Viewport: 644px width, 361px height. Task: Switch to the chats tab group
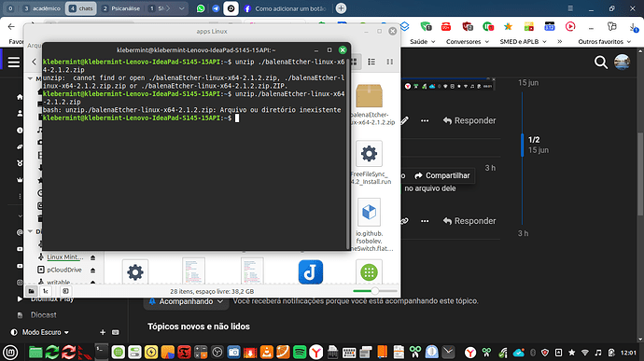(x=81, y=8)
